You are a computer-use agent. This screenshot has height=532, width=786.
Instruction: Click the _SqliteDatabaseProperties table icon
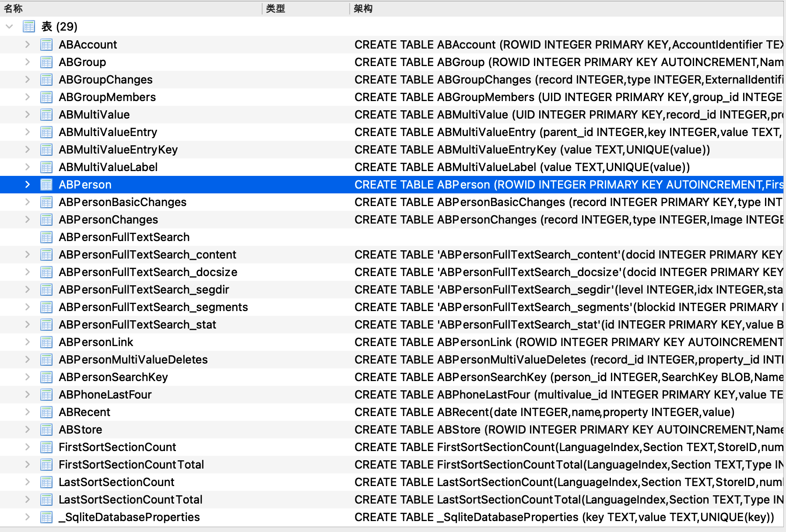pos(46,517)
